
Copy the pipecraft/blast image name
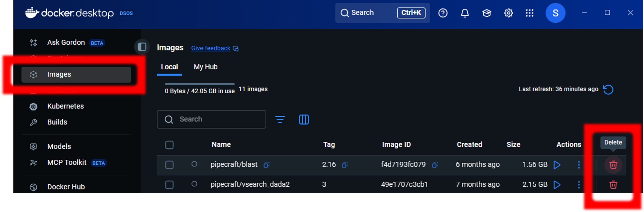(266, 165)
